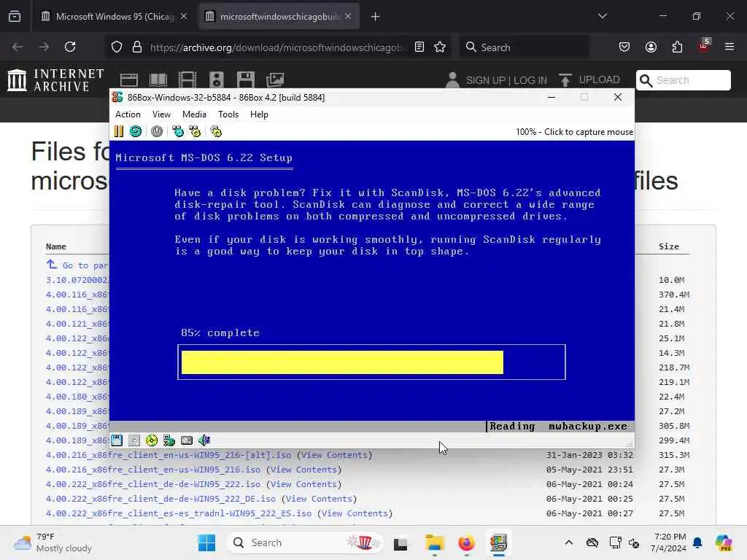Open Internet Archive video film icon
747x560 pixels.
[x=187, y=79]
